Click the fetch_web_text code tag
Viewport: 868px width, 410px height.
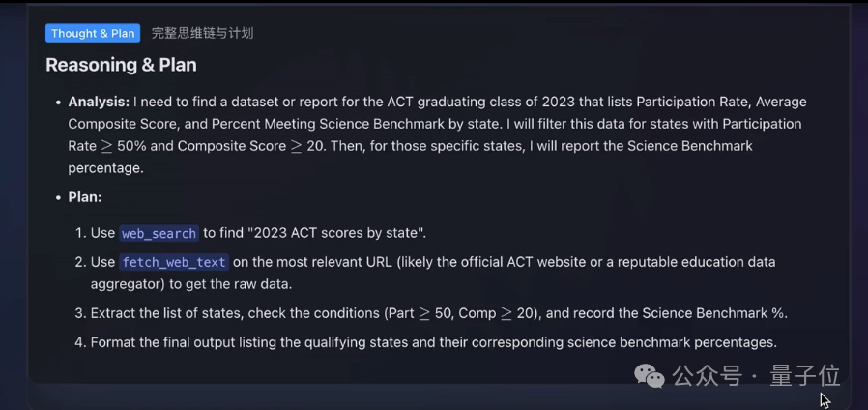point(174,262)
